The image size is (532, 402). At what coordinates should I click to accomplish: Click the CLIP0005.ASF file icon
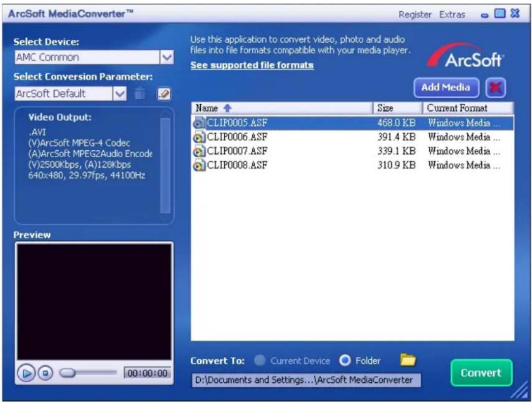[x=199, y=123]
